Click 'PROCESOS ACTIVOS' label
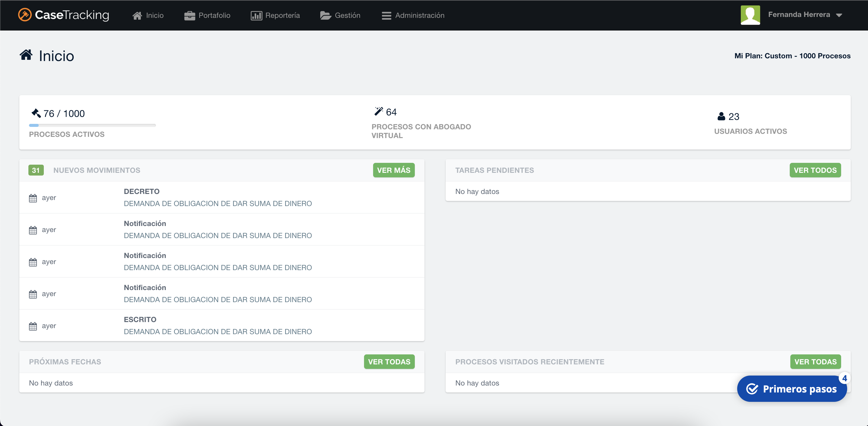This screenshot has height=426, width=868. pyautogui.click(x=67, y=134)
